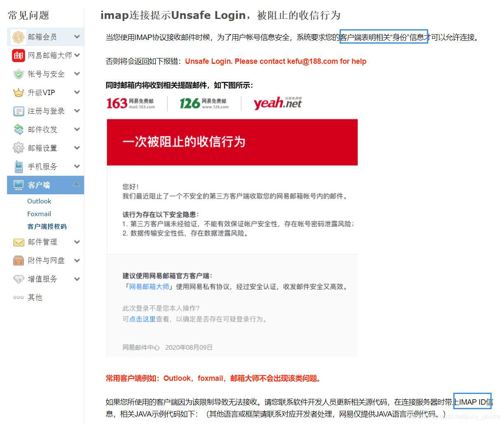Open the Outlook submenu link
This screenshot has height=424, width=504.
pos(39,201)
